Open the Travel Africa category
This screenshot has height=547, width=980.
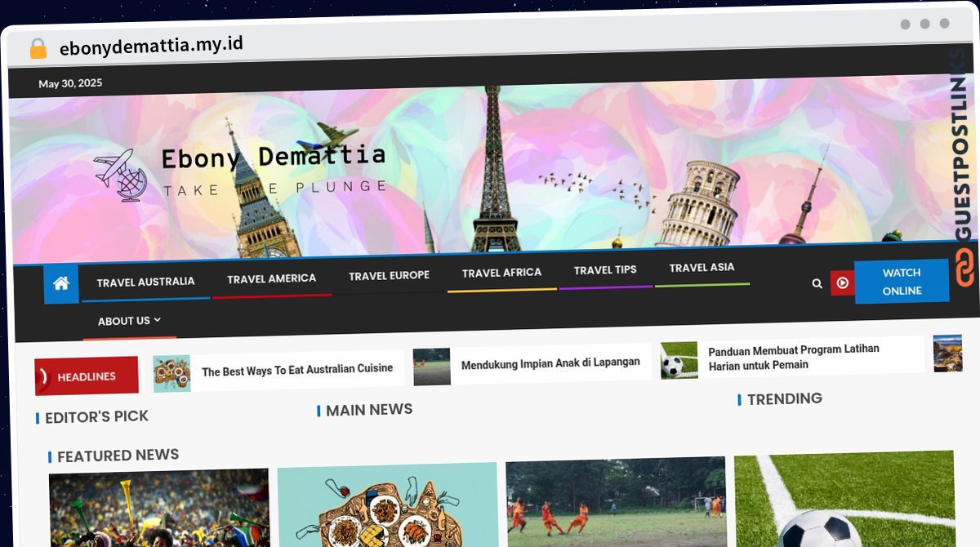coord(501,273)
